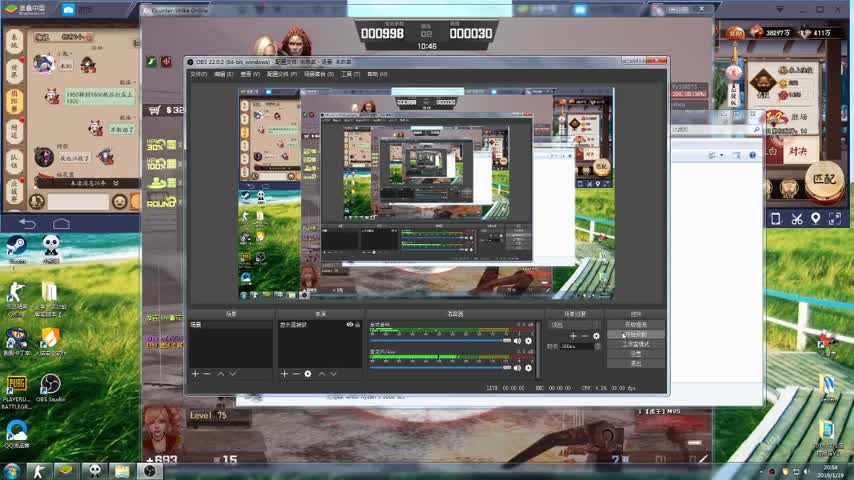Expand the unread messages chevron in chat
The image size is (854, 480).
point(115,184)
